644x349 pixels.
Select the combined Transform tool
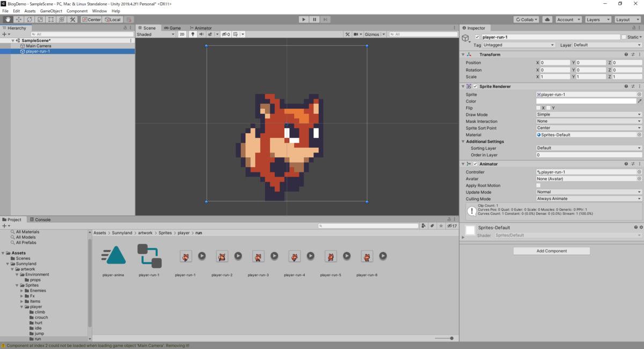tap(62, 19)
